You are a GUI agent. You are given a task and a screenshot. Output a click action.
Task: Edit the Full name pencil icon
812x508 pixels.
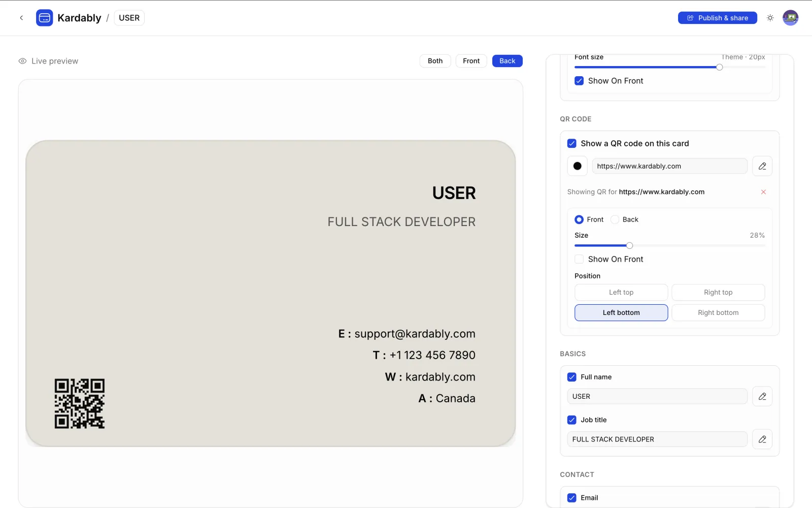[762, 396]
